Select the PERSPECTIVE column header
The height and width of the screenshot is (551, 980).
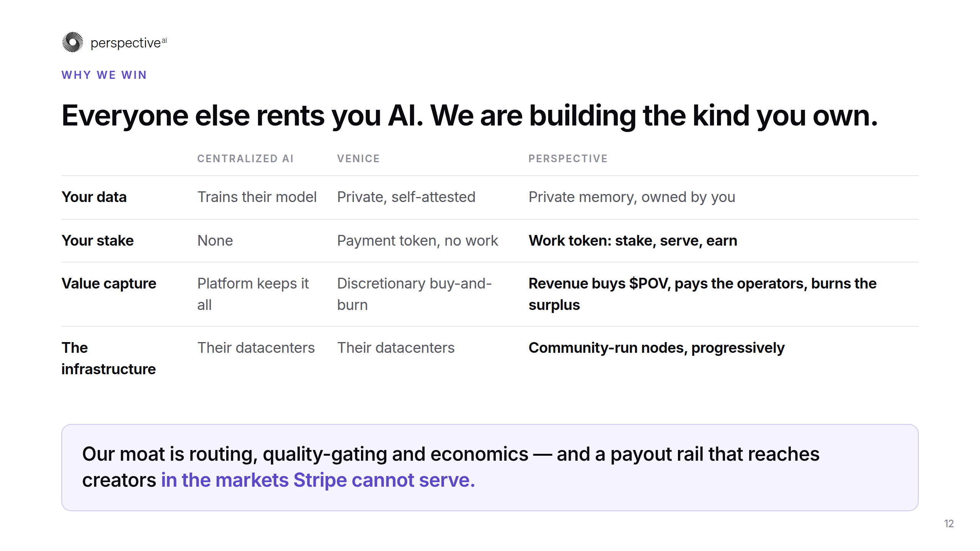568,159
